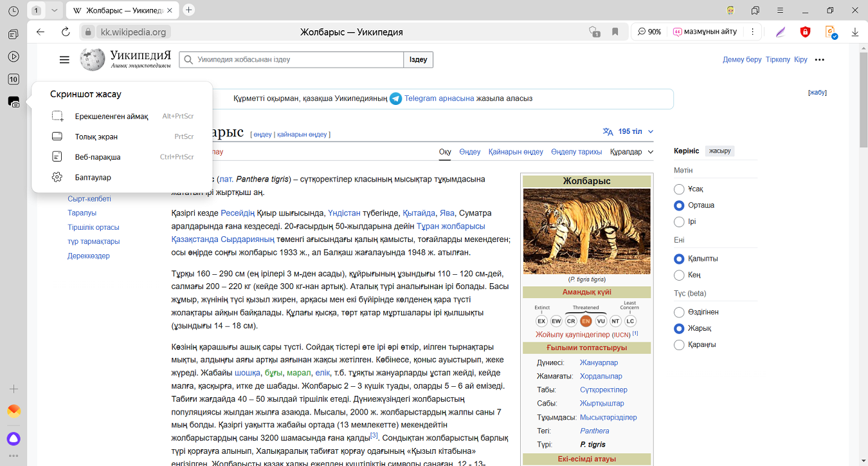Bookmark this page with the bookmark icon

pyautogui.click(x=615, y=32)
